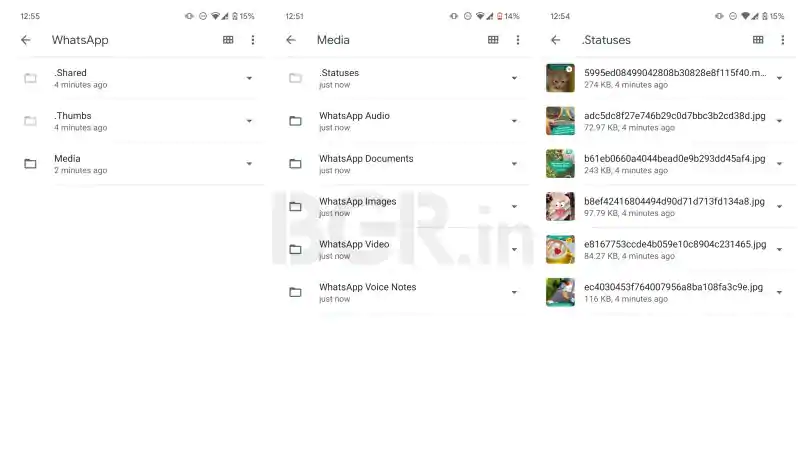The height and width of the screenshot is (456, 805).
Task: Open the "WhatsApp Documents" label
Action: tap(366, 159)
